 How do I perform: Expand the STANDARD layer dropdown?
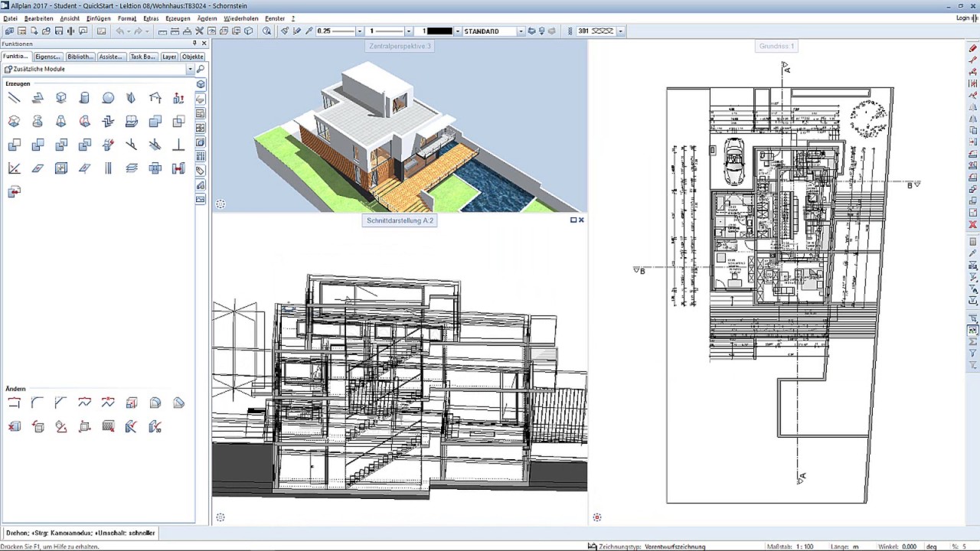(521, 31)
